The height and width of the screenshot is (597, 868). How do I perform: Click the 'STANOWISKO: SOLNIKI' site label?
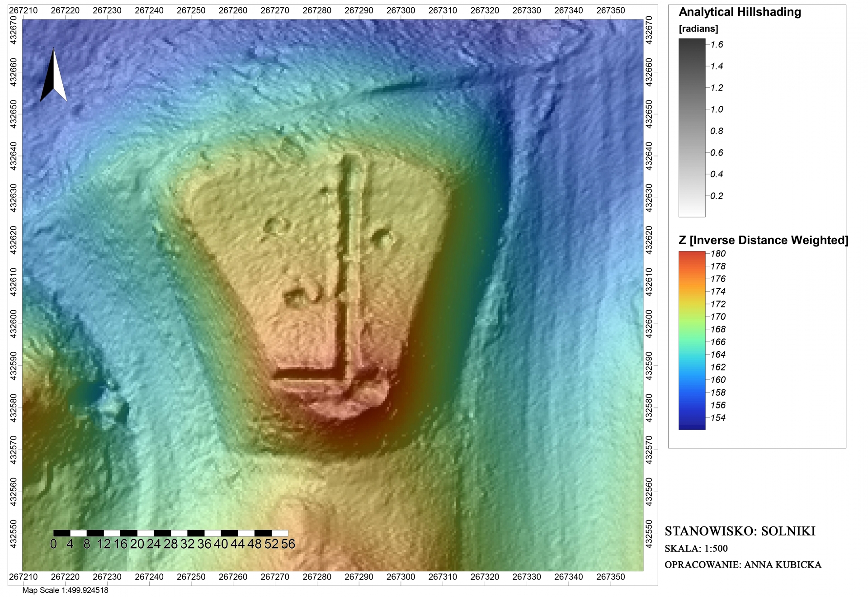pos(740,531)
